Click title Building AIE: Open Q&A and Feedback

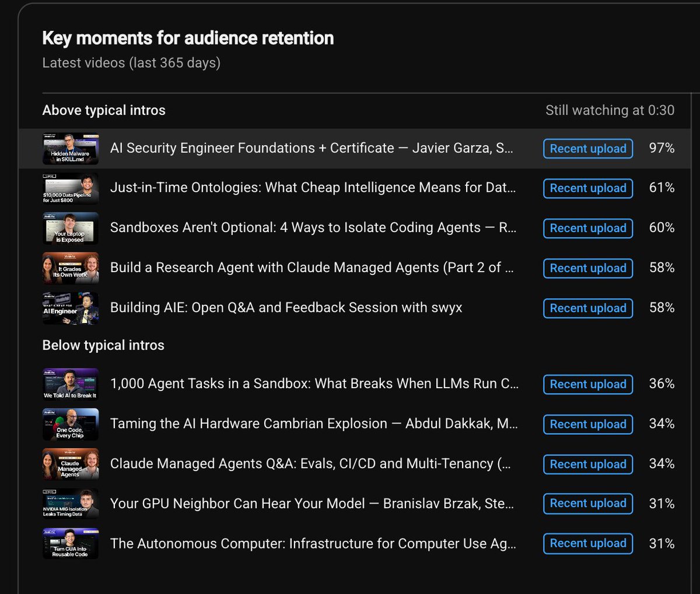tap(286, 307)
